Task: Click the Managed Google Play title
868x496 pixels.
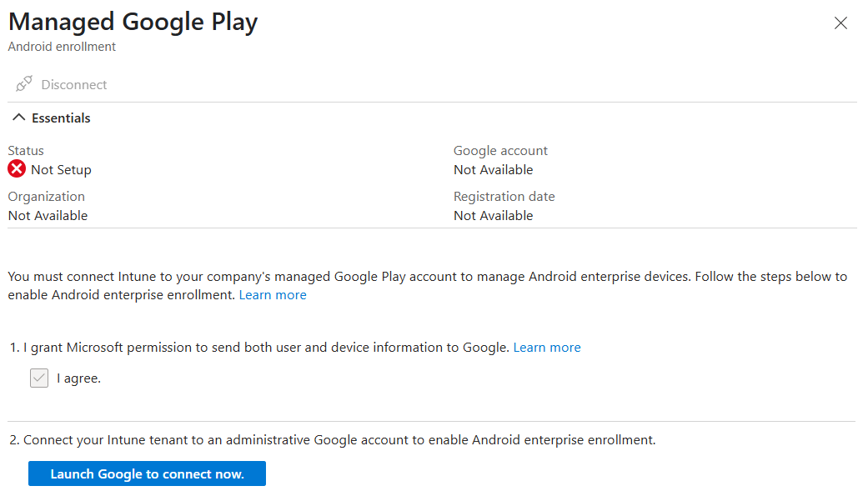Action: tap(133, 23)
